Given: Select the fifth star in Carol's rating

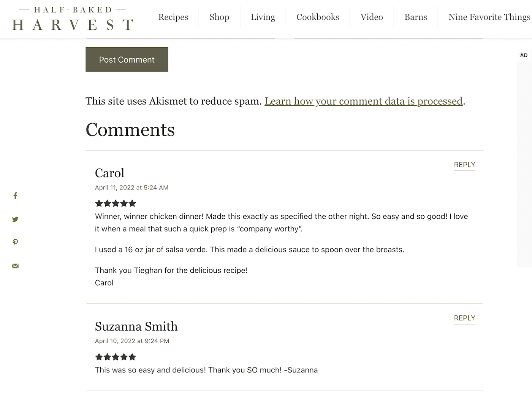Looking at the screenshot, I should click(x=132, y=203).
